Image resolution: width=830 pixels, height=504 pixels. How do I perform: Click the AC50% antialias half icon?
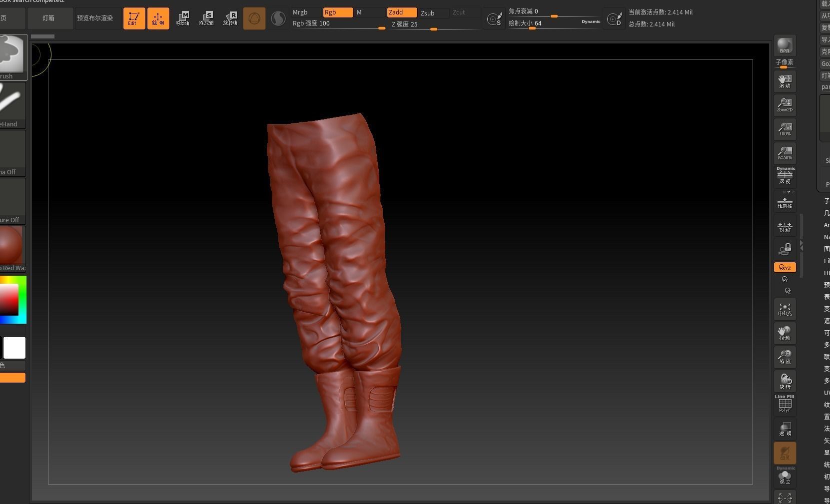(x=785, y=153)
